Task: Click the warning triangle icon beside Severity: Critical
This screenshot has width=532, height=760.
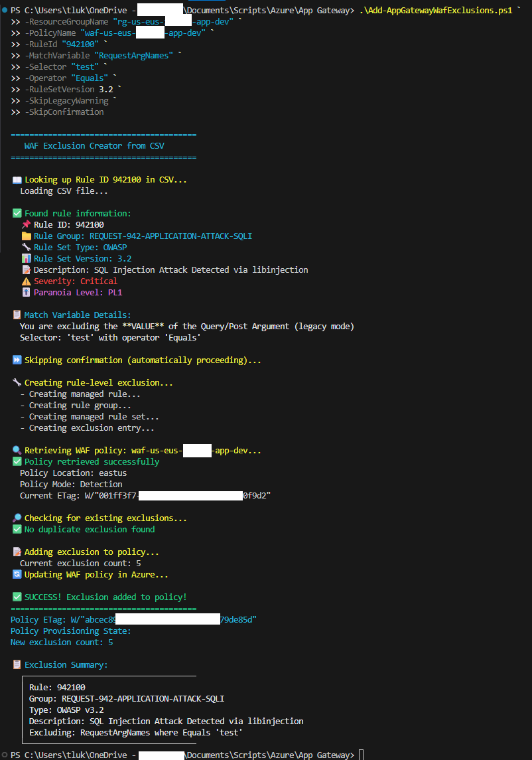Action: (26, 281)
